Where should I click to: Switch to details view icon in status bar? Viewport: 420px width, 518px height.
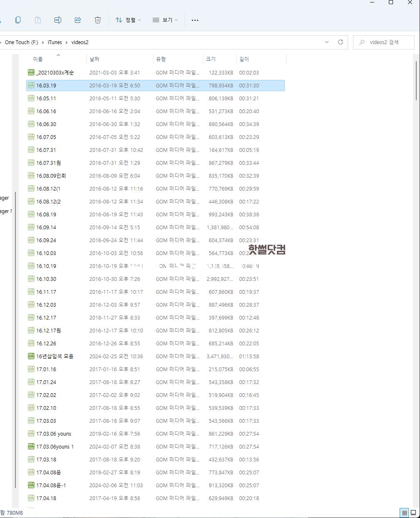[x=404, y=513]
